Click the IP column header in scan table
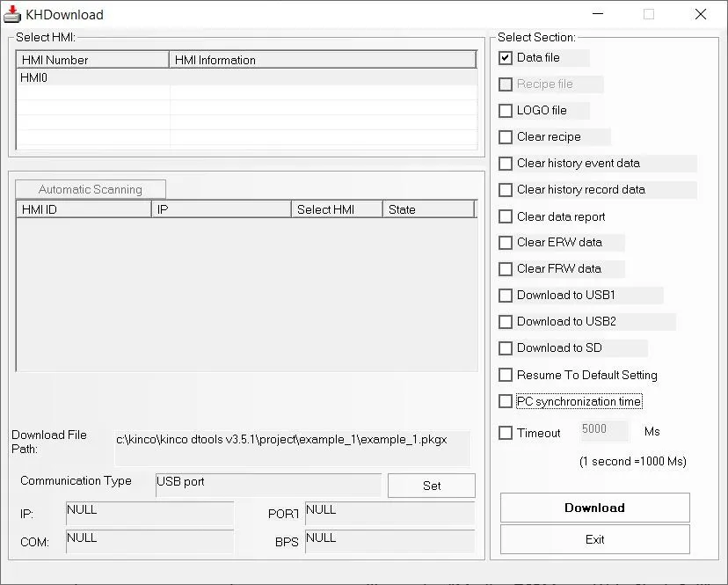This screenshot has width=728, height=585. [222, 209]
